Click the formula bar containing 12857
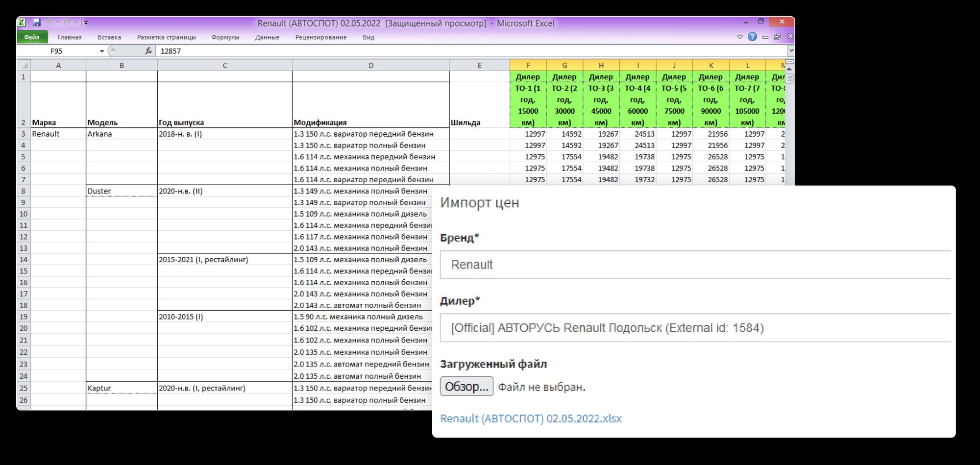Viewport: 980px width, 465px height. point(471,51)
